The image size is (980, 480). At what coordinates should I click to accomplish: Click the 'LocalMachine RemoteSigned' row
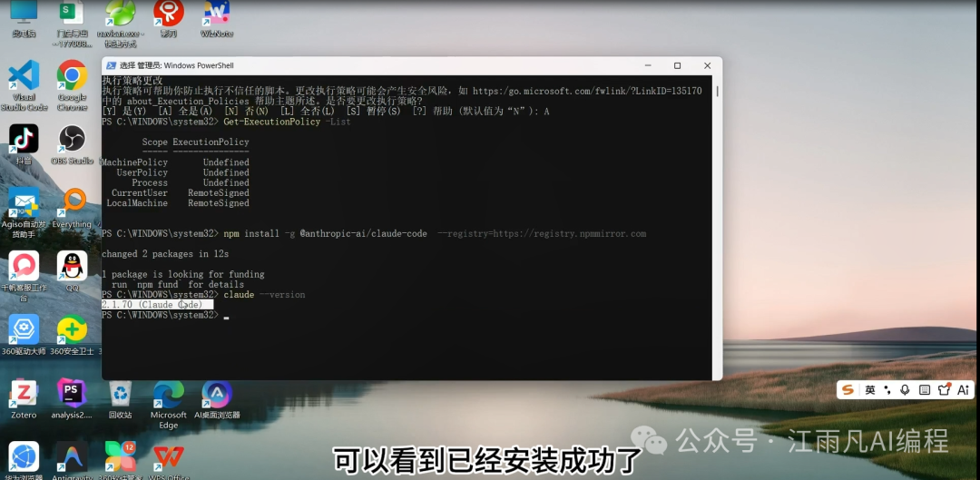click(178, 203)
